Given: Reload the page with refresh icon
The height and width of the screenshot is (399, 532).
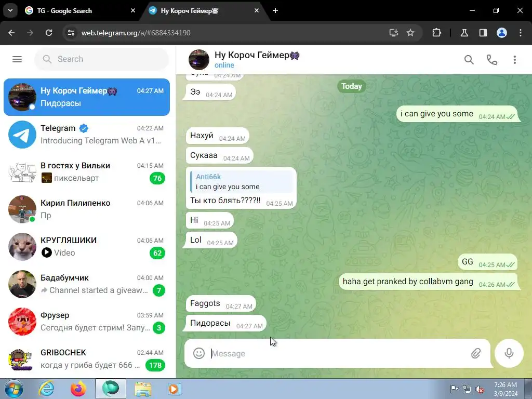Looking at the screenshot, I should (x=49, y=33).
